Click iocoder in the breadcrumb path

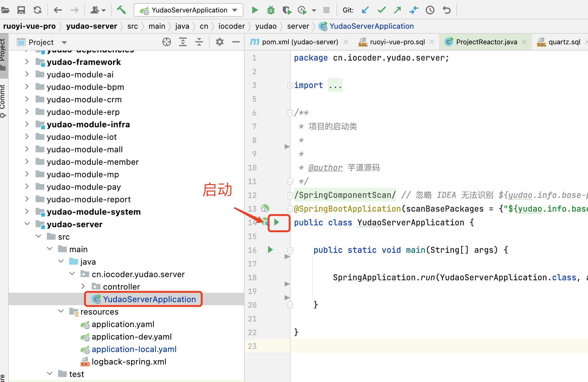coord(232,26)
